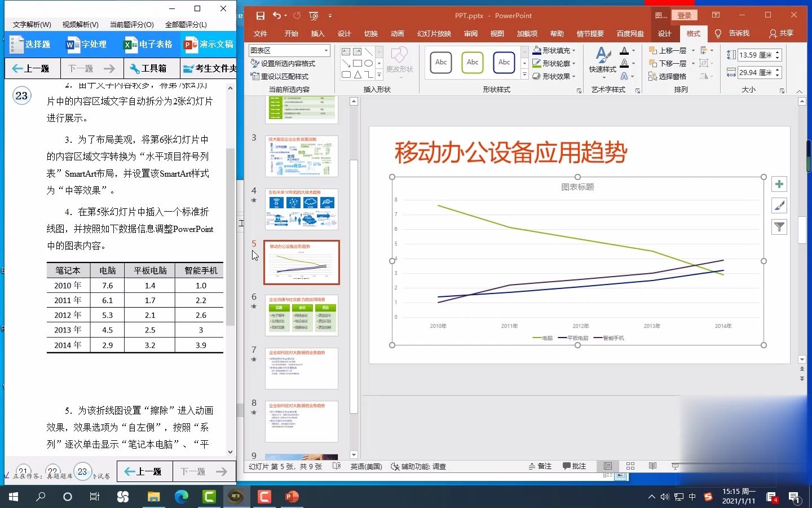The image size is (812, 508).
Task: Open the chart filters funnel icon
Action: click(x=779, y=227)
